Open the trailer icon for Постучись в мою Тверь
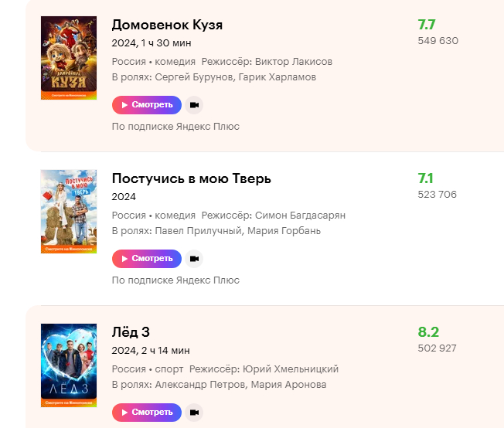The height and width of the screenshot is (428, 504). 194,258
